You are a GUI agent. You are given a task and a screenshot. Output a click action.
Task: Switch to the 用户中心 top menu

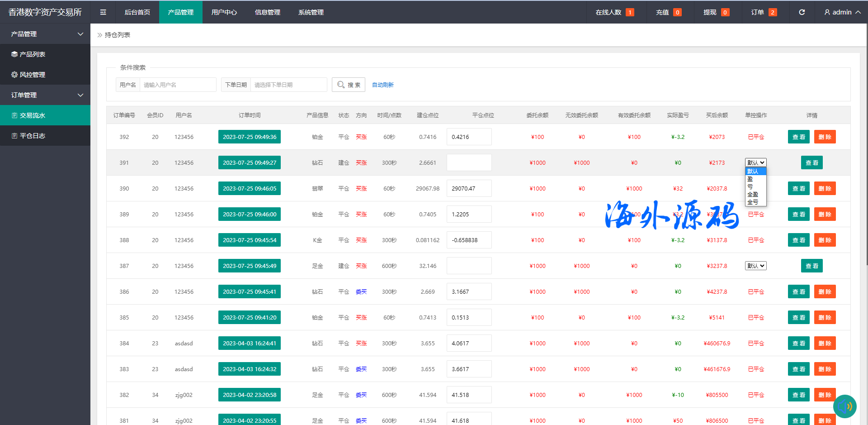[x=224, y=12]
